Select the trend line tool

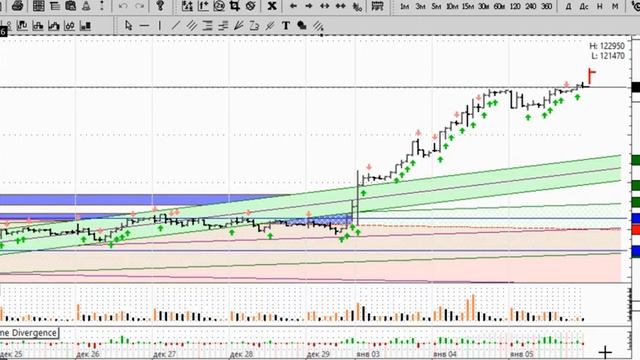click(176, 26)
